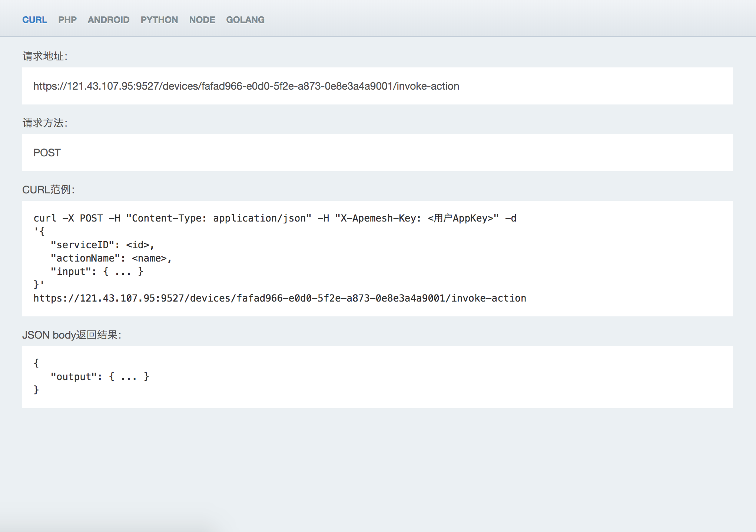756x532 pixels.
Task: Switch to the PHP tab
Action: [67, 20]
